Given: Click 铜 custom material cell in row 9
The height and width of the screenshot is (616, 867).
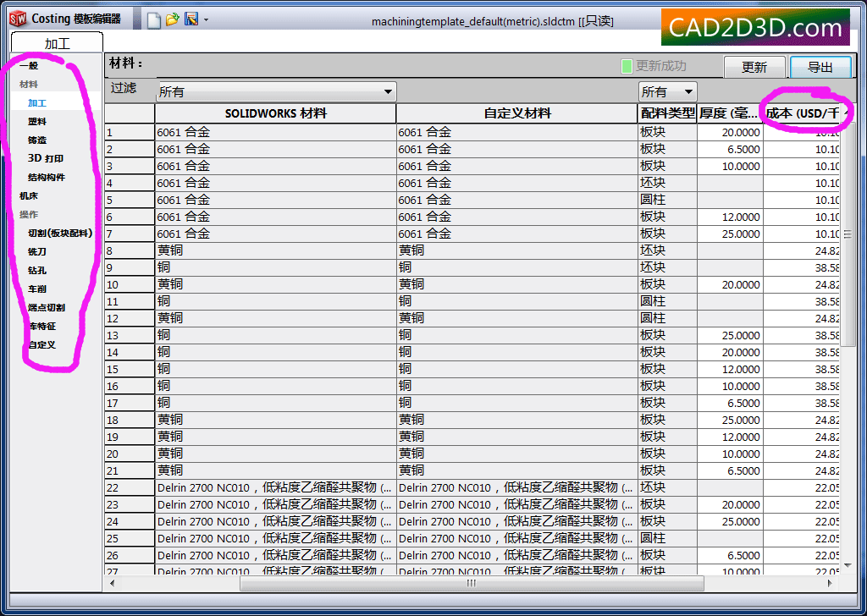Looking at the screenshot, I should (x=517, y=268).
